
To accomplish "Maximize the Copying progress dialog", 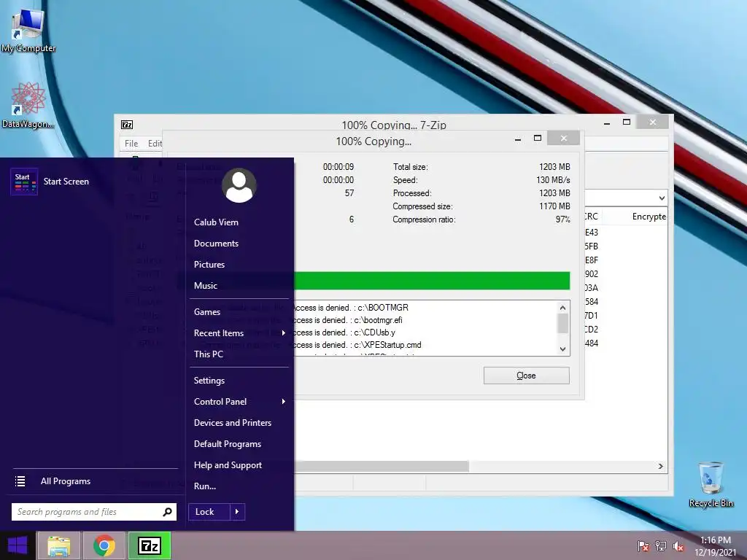I will [x=538, y=138].
